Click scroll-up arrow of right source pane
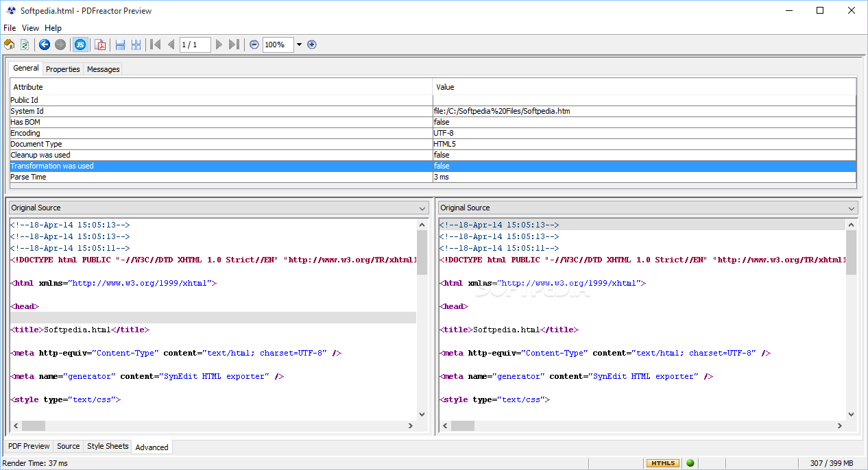Viewport: 868px width, 470px height. click(852, 224)
